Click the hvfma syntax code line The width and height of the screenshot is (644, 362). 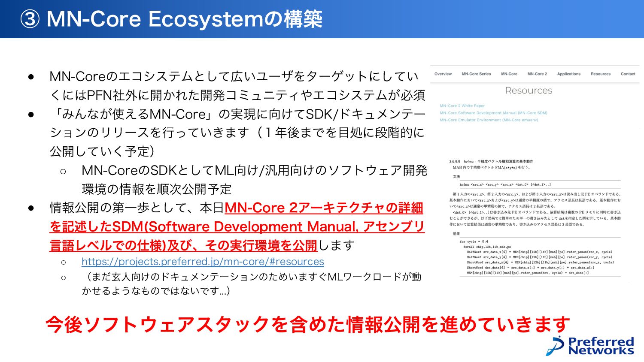pos(505,184)
